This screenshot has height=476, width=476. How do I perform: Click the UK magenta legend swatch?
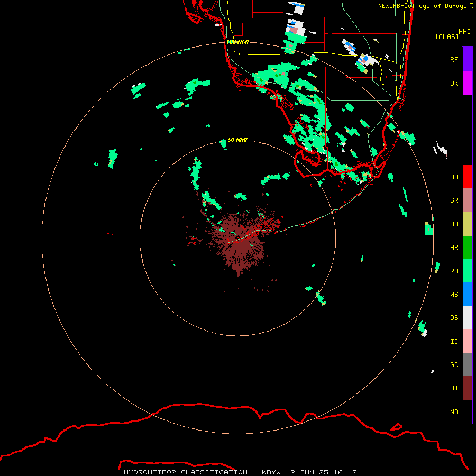(467, 83)
